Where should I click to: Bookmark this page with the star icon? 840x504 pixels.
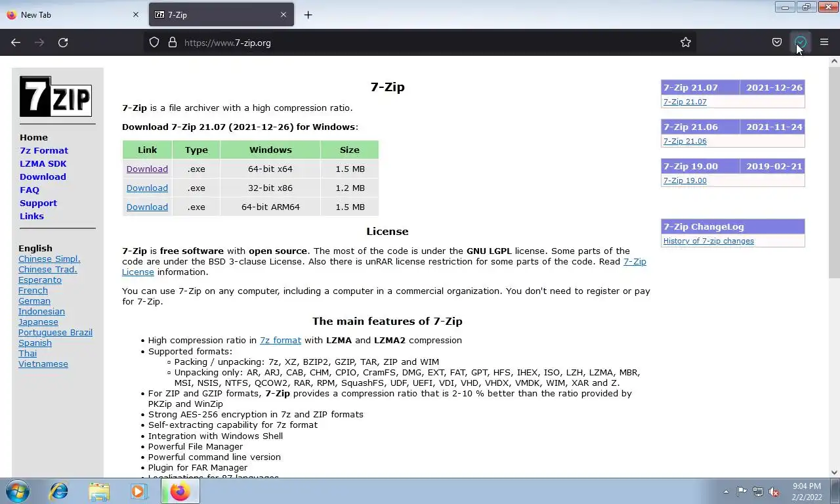[686, 43]
